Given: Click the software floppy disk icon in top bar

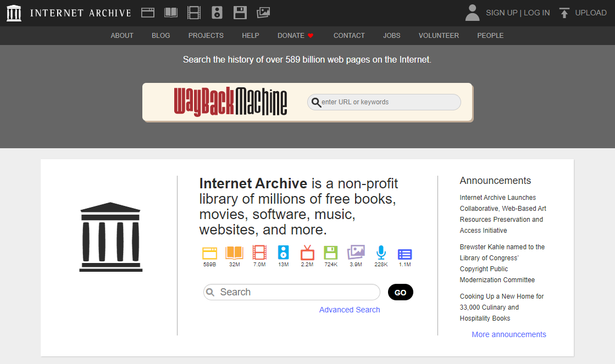Looking at the screenshot, I should click(x=240, y=13).
